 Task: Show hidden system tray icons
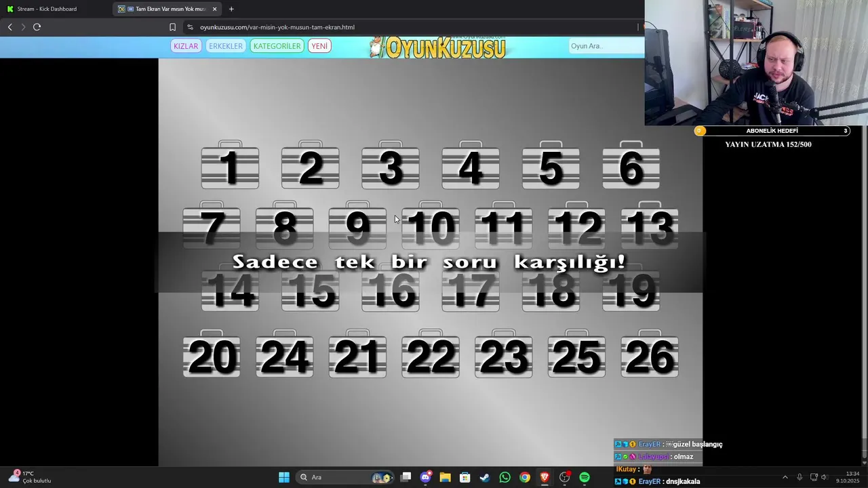coord(785,477)
